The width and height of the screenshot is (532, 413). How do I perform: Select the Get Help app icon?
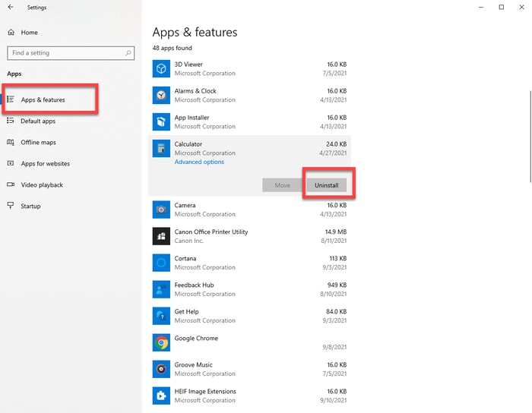[161, 316]
